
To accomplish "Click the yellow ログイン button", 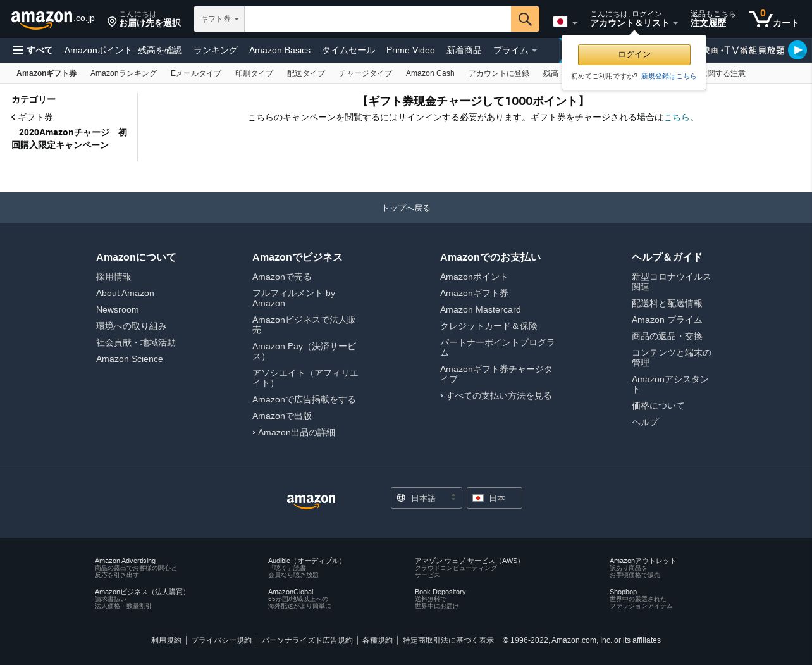I will tap(634, 54).
